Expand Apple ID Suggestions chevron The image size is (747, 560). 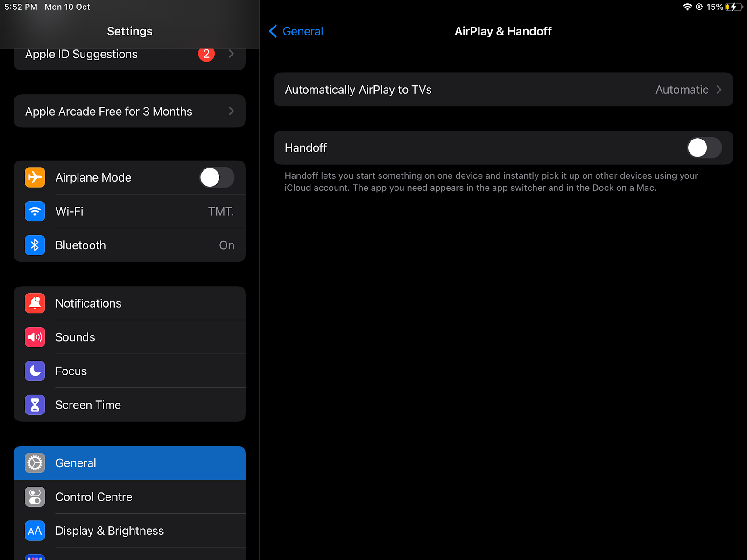click(231, 54)
